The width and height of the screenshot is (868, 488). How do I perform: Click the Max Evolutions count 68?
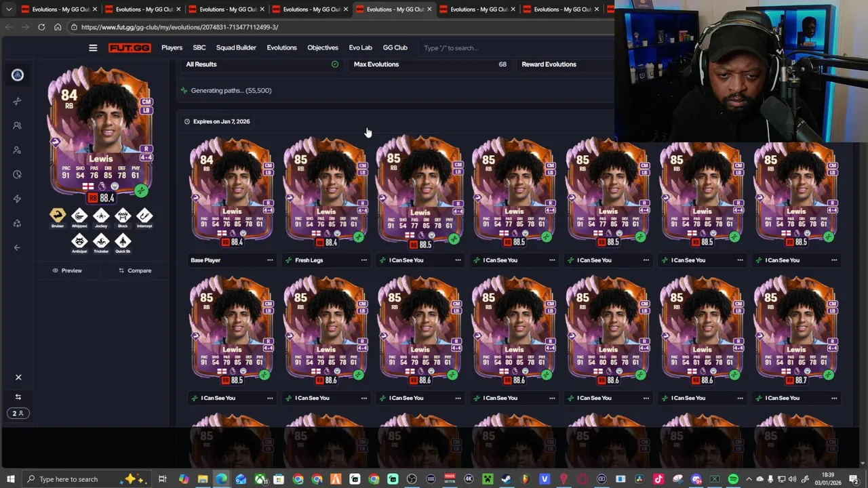coord(502,64)
